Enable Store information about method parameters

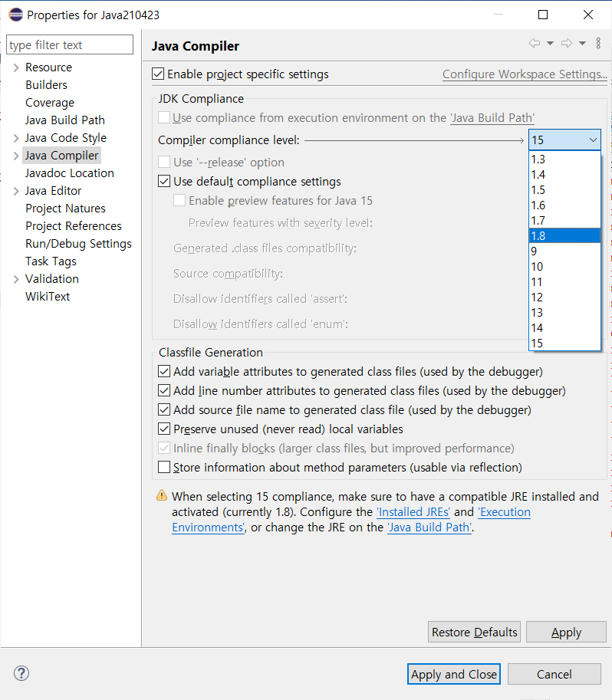pyautogui.click(x=164, y=468)
